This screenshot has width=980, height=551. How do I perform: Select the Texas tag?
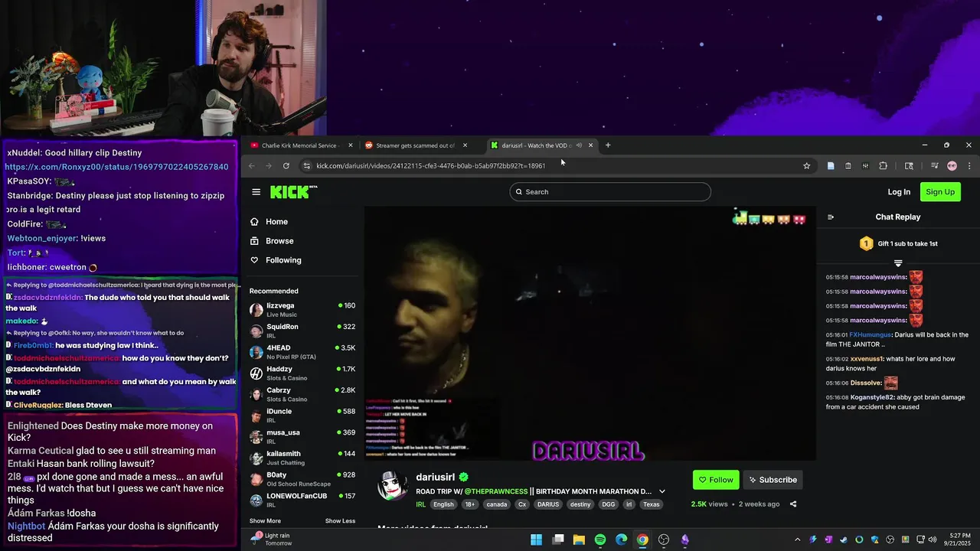(x=651, y=504)
